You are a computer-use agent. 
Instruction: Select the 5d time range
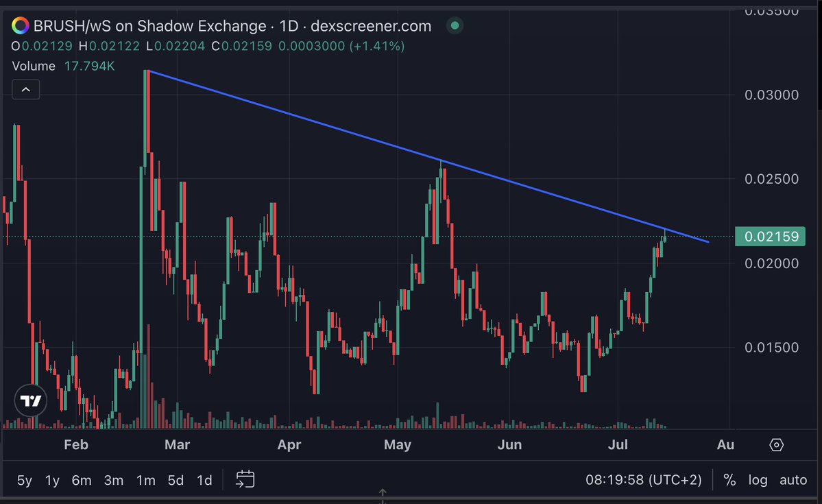pos(176,480)
